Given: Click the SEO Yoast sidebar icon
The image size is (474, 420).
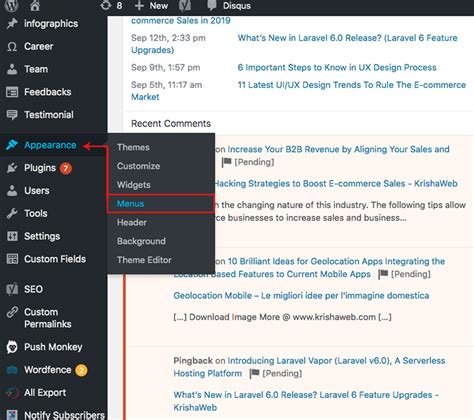Looking at the screenshot, I should coord(12,289).
